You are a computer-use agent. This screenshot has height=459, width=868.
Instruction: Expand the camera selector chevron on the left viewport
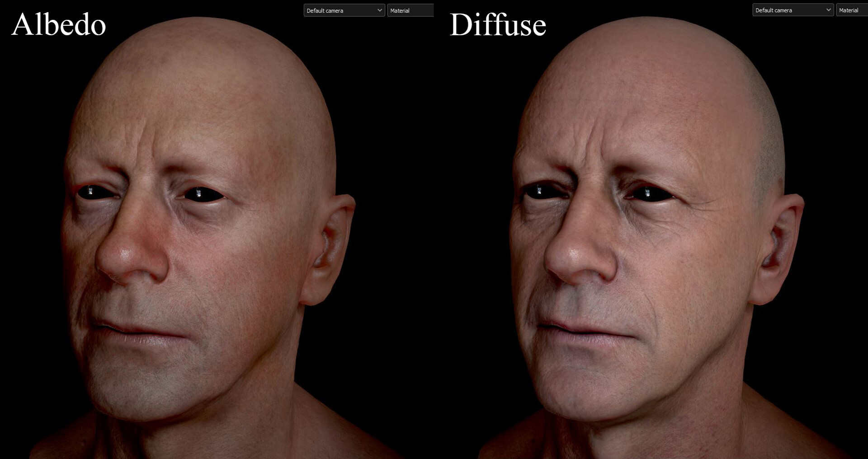(x=379, y=10)
